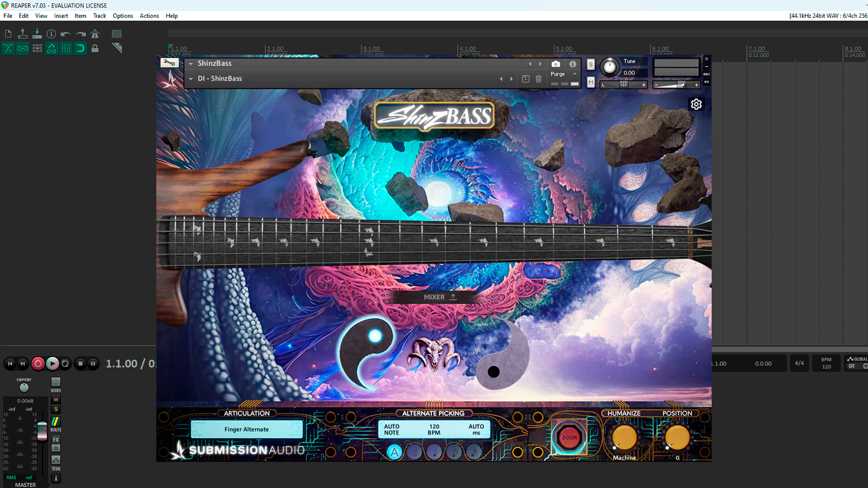Open master track FX chain
This screenshot has height=488, width=868.
click(56, 440)
